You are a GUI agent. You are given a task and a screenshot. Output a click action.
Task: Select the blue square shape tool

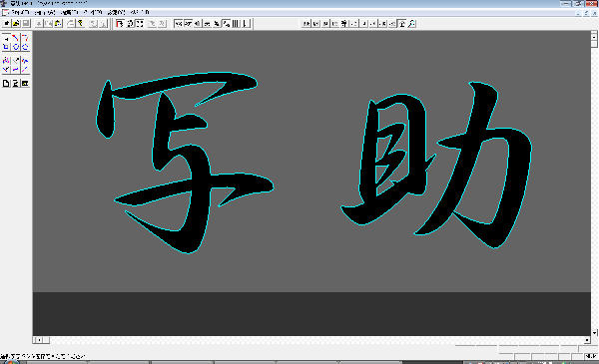[6, 47]
